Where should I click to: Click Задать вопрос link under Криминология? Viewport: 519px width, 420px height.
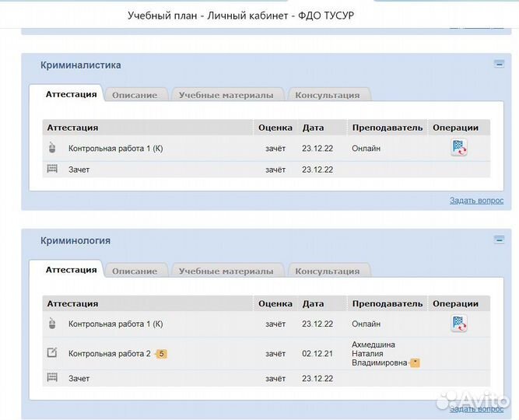476,408
